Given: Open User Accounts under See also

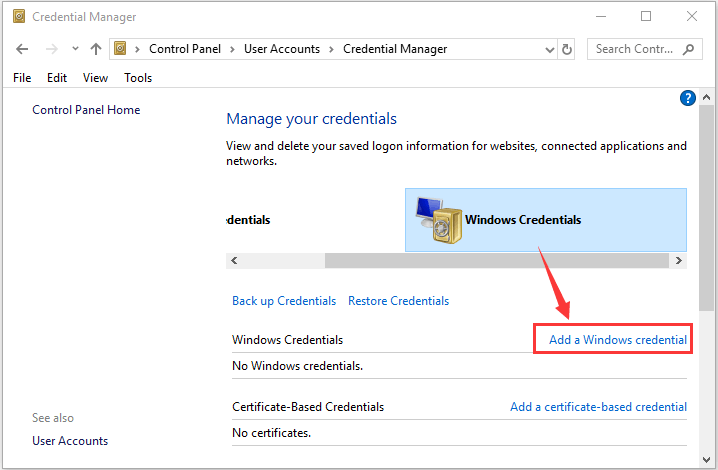Looking at the screenshot, I should 70,441.
